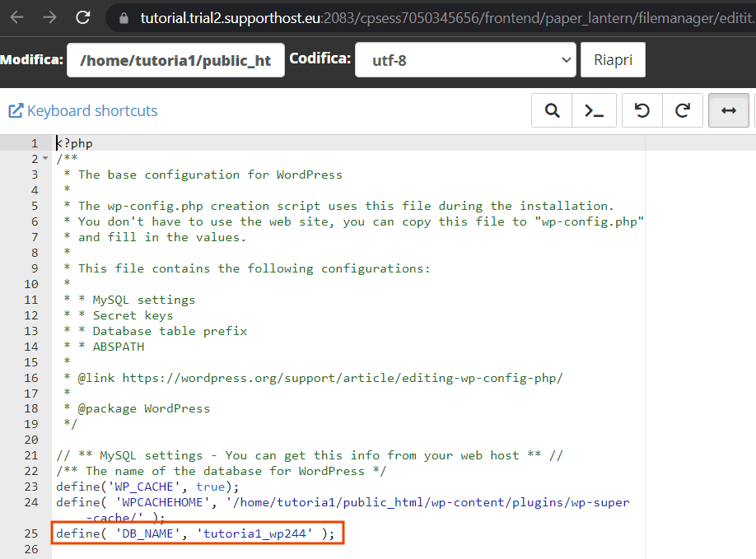The image size is (756, 559).
Task: Click the WP_CACHE define line
Action: coord(147,487)
